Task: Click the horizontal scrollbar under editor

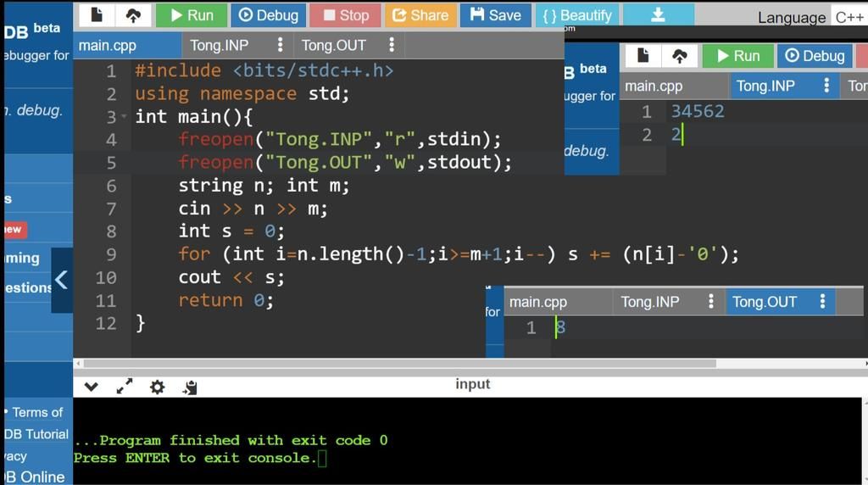Action: coord(400,363)
